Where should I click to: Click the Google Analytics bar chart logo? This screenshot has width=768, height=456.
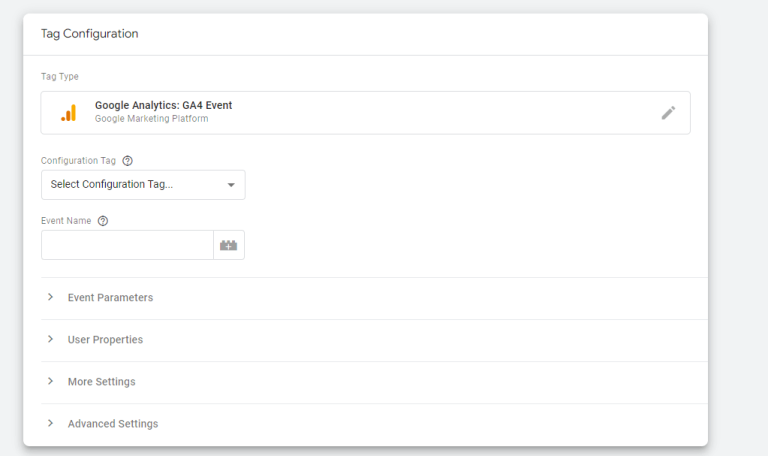pos(69,113)
